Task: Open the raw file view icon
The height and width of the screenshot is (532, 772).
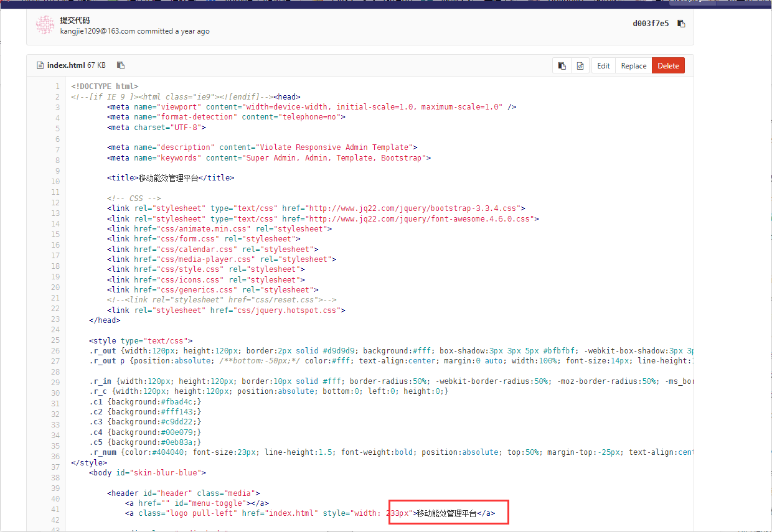Action: coord(580,66)
